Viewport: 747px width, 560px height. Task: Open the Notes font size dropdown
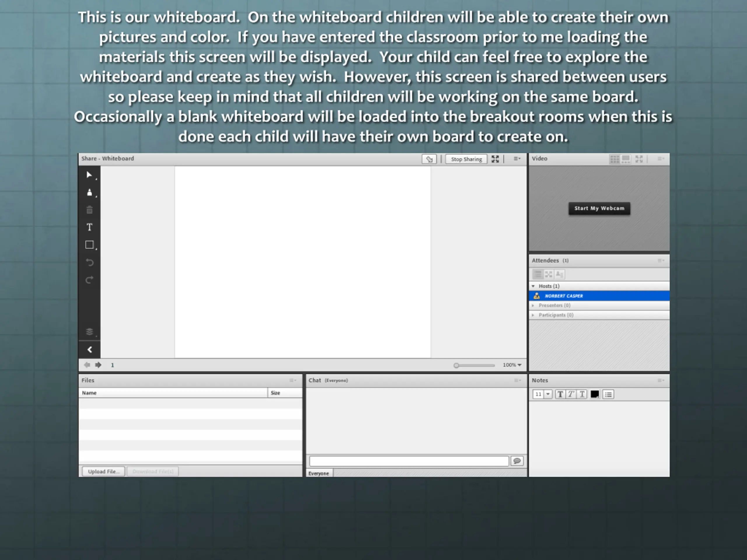click(548, 394)
